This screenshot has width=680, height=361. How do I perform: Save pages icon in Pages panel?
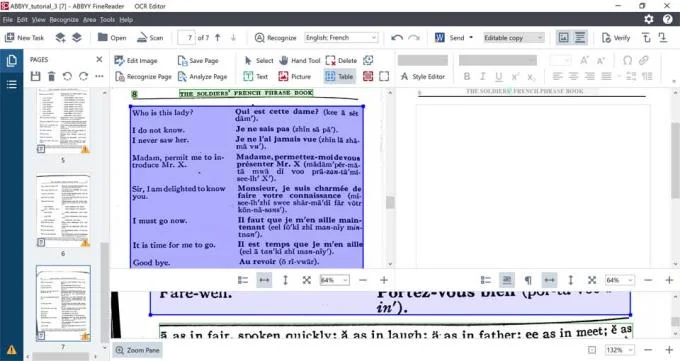tap(36, 76)
